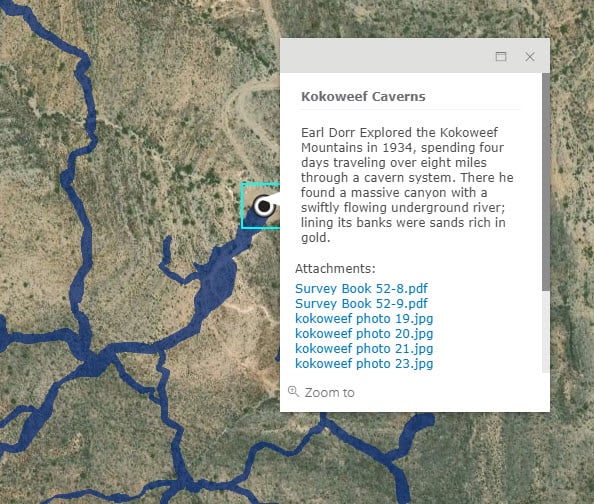Open kokoweef photo 20.jpg
The image size is (594, 504).
(x=364, y=333)
